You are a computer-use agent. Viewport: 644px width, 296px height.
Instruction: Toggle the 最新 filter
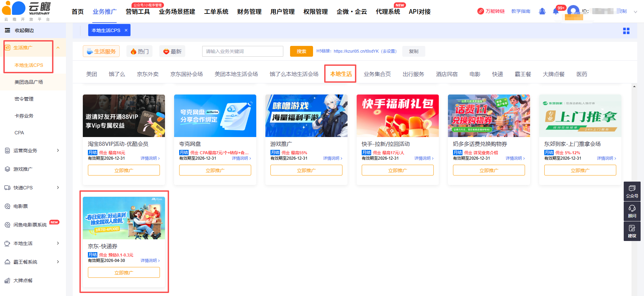point(172,51)
